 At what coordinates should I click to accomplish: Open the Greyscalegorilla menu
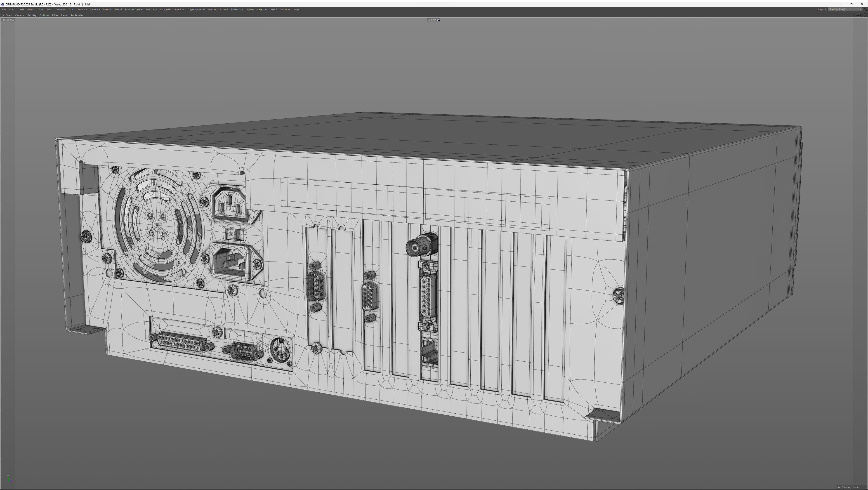[196, 9]
